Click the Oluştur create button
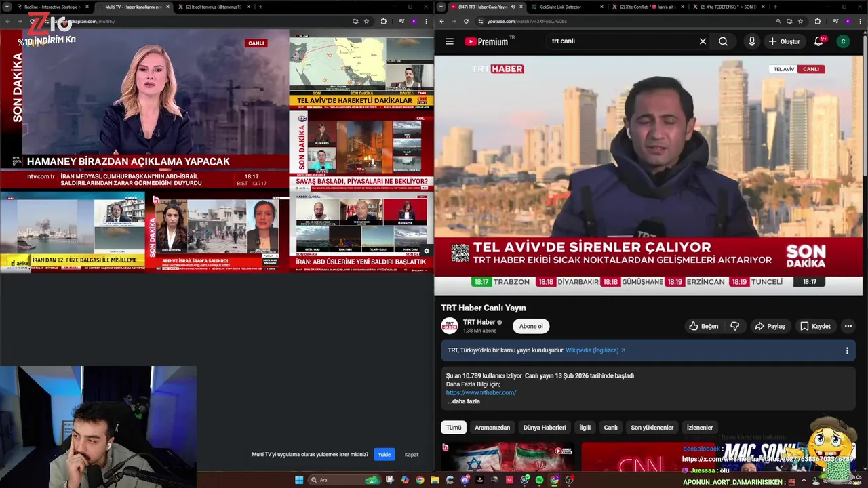 coord(784,41)
